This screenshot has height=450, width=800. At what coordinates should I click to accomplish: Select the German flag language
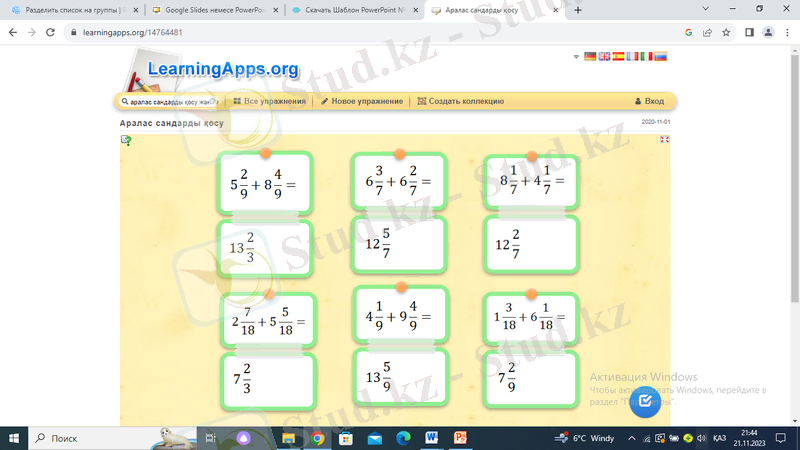click(x=590, y=57)
